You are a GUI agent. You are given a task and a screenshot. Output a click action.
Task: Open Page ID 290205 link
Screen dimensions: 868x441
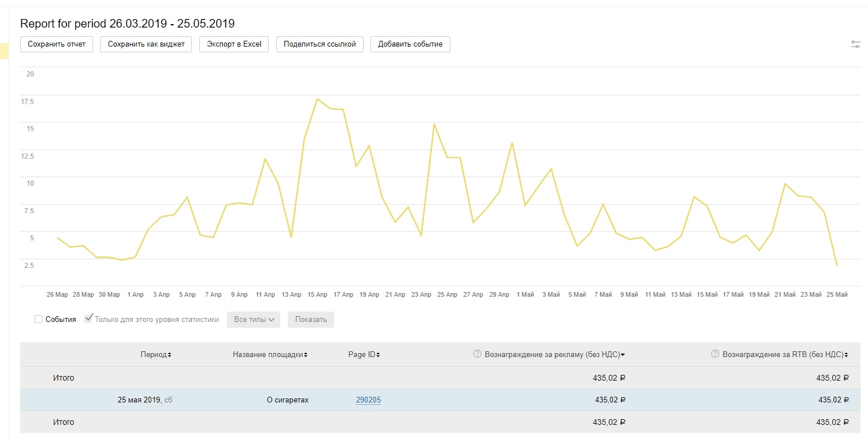pyautogui.click(x=368, y=400)
